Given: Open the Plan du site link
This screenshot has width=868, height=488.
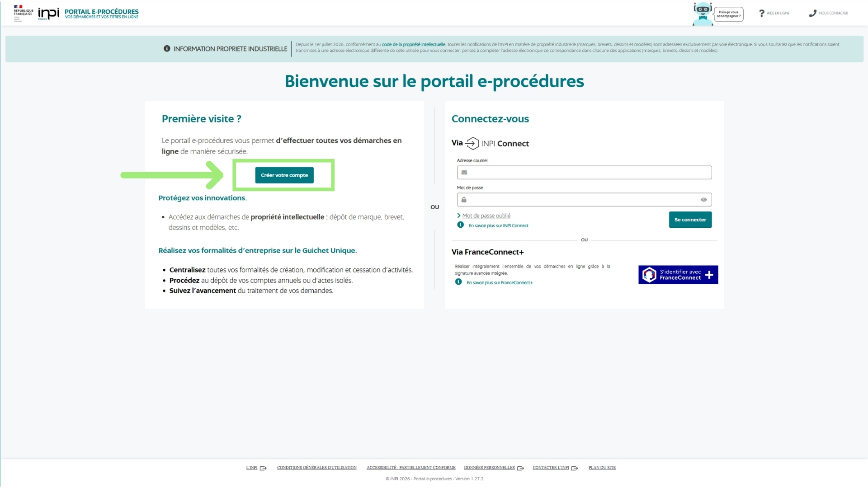Looking at the screenshot, I should [602, 468].
